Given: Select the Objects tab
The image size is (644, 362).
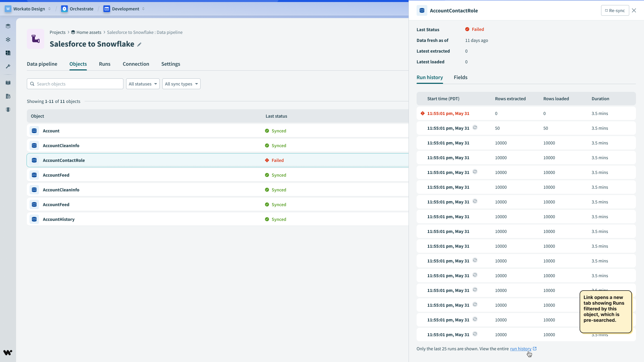Looking at the screenshot, I should pyautogui.click(x=78, y=64).
